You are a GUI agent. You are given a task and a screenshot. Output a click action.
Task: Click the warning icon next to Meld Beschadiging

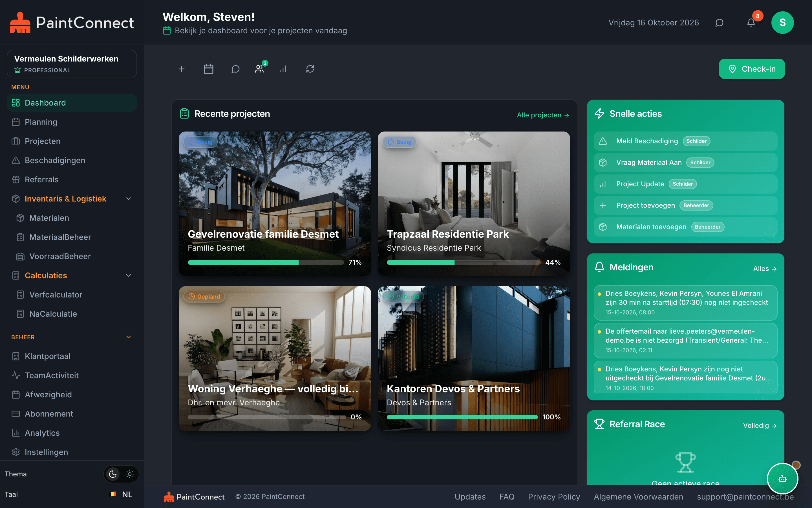603,141
